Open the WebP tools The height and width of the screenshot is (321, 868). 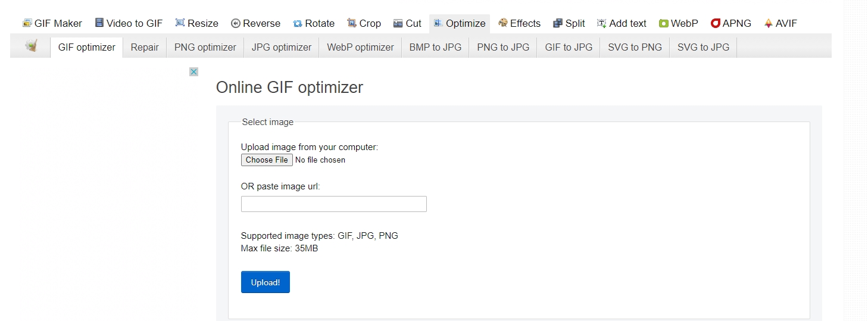678,23
